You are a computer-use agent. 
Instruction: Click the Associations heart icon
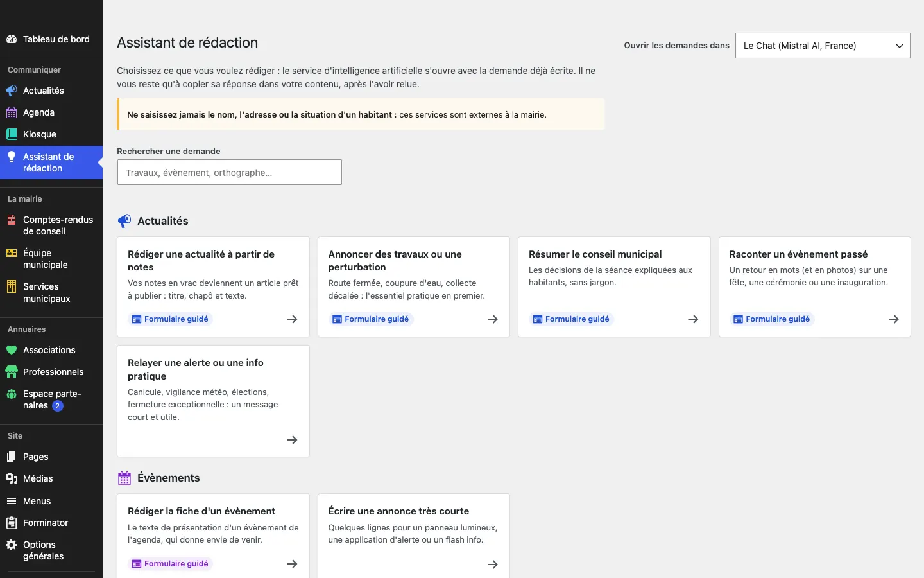12,350
